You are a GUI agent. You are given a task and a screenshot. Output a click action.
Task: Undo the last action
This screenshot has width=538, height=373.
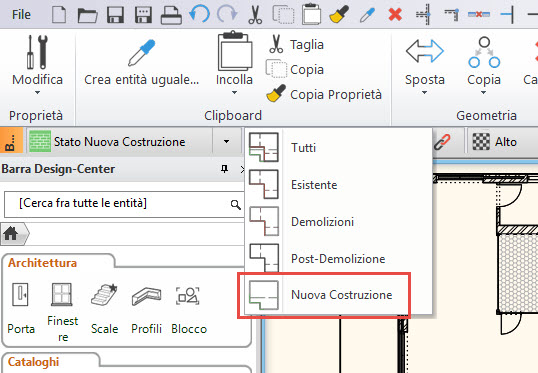pyautogui.click(x=199, y=14)
